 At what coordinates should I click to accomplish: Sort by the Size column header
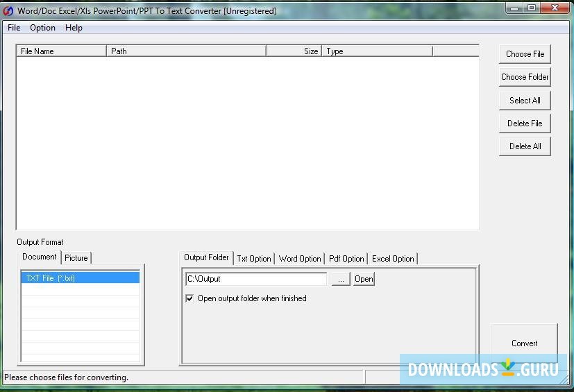tap(294, 51)
